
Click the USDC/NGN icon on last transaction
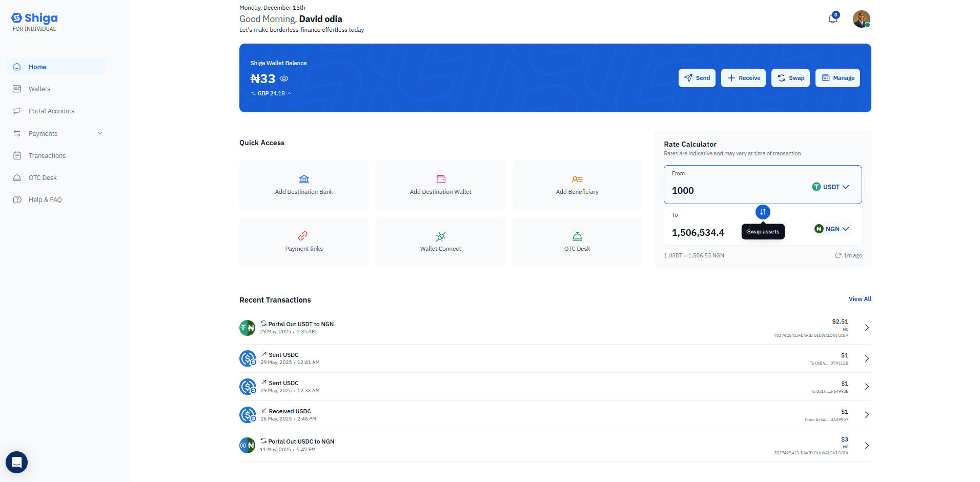[248, 445]
